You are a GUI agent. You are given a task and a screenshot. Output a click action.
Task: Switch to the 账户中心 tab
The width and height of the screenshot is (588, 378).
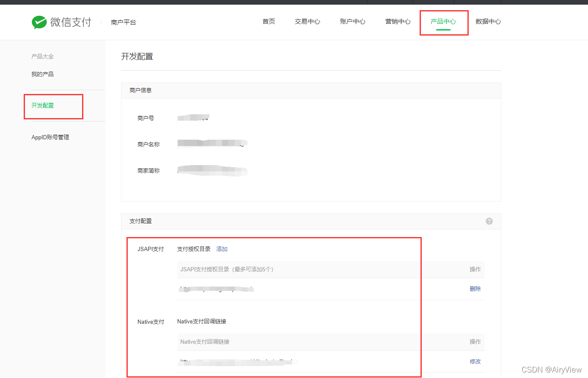tap(353, 22)
